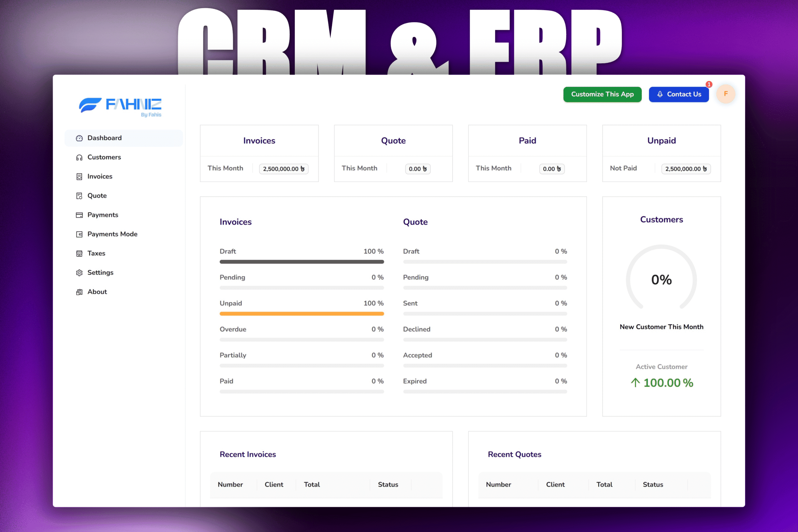Open the Customers menu item

104,157
